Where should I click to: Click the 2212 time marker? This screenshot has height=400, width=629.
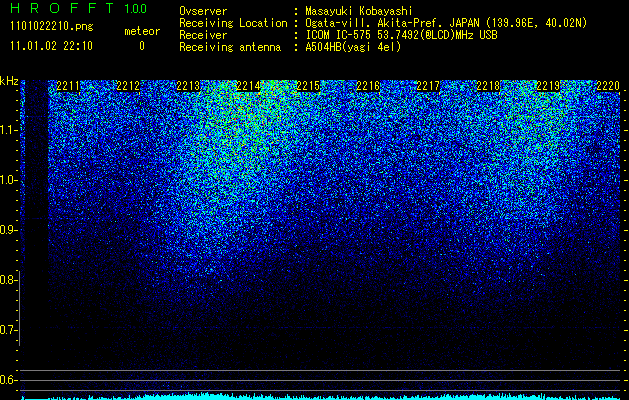[128, 86]
